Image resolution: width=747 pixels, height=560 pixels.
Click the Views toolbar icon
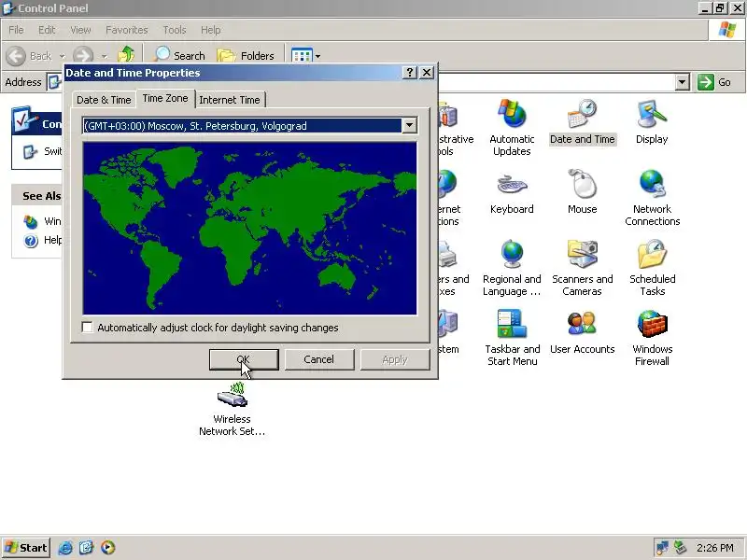302,56
